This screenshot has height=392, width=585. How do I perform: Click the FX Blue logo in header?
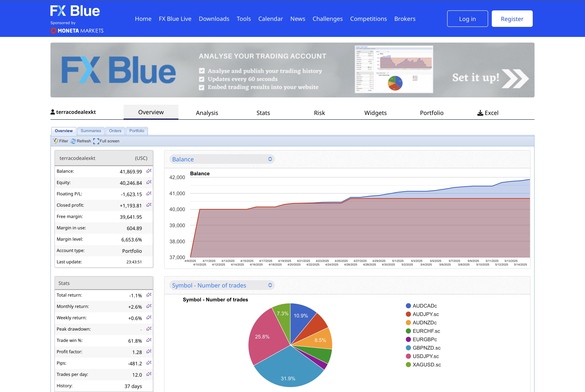coord(75,11)
